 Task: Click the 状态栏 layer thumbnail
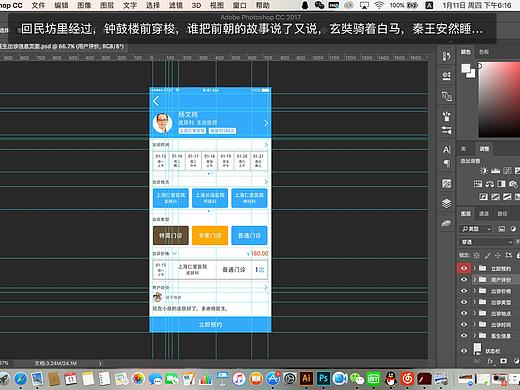(x=477, y=349)
